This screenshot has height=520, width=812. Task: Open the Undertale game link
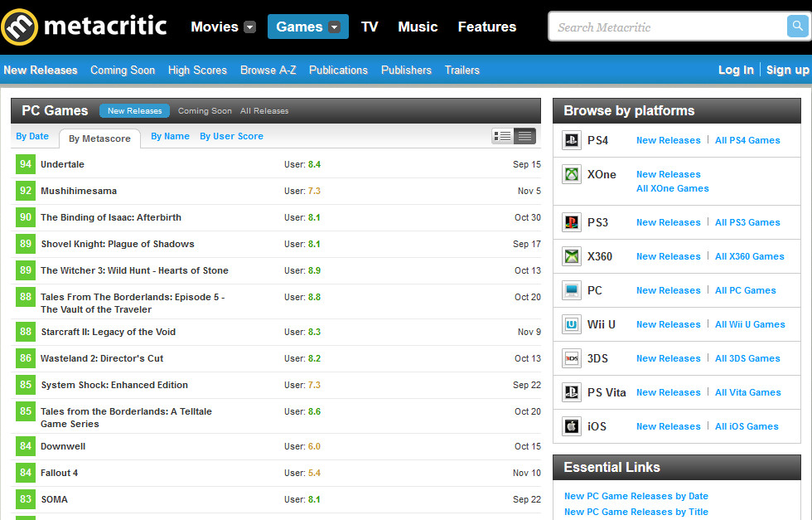coord(62,164)
